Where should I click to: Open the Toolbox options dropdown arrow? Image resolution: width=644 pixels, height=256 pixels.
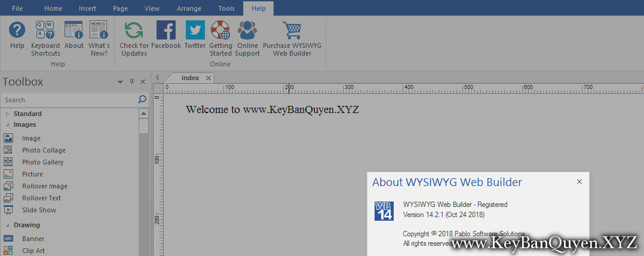click(x=120, y=82)
